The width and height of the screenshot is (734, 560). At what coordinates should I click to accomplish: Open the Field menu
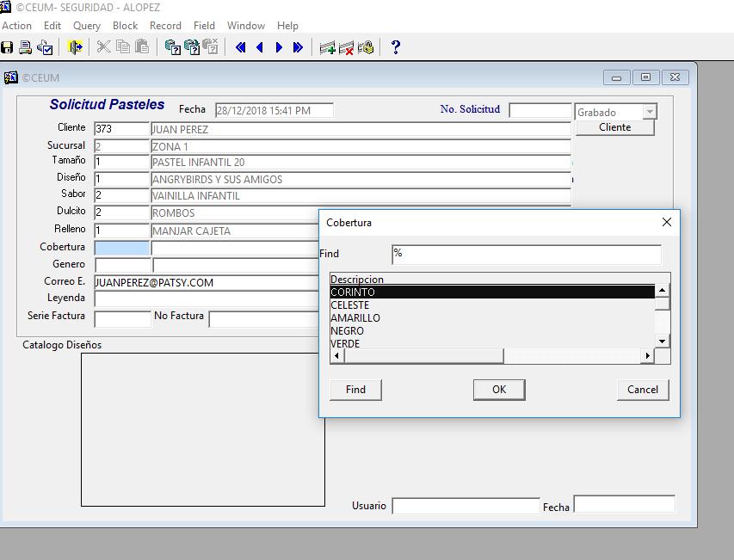click(204, 26)
